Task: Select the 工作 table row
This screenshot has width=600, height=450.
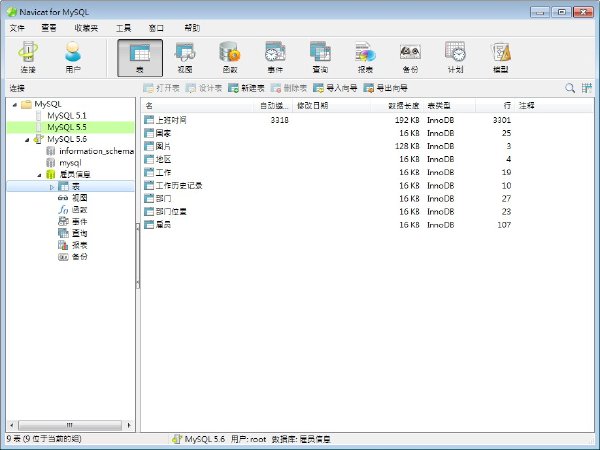Action: click(367, 173)
